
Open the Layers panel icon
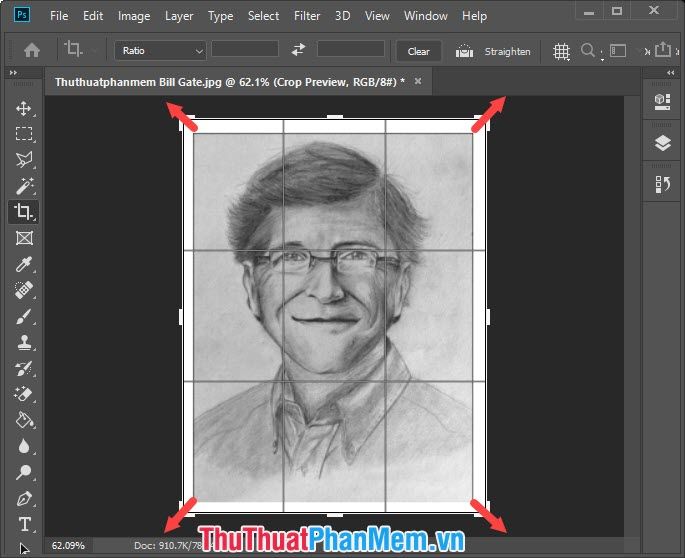[663, 143]
